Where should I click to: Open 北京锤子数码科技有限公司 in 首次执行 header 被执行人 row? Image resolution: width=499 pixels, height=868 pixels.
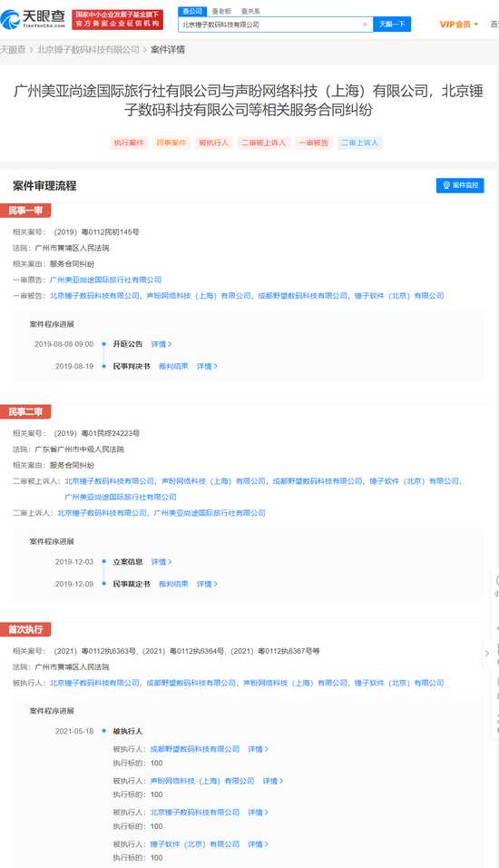(94, 683)
